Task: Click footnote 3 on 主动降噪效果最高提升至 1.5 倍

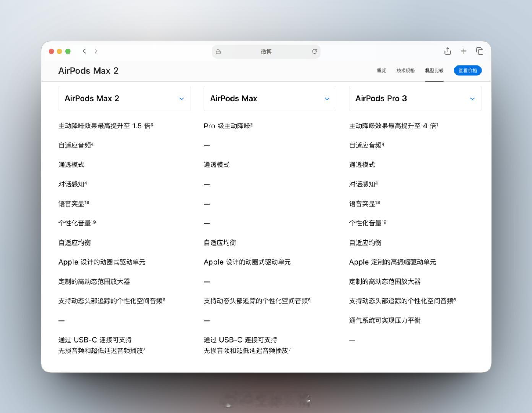Action: pyautogui.click(x=151, y=124)
